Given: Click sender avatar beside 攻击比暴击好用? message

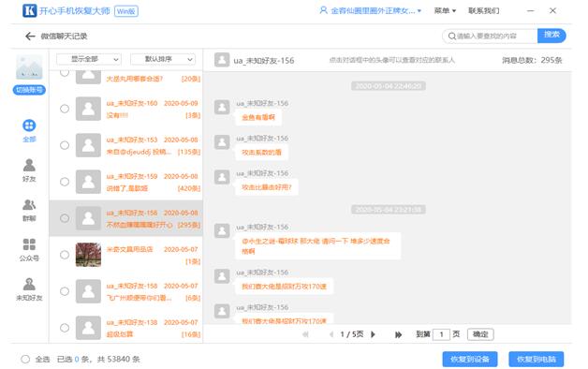Looking at the screenshot, I should [x=222, y=177].
